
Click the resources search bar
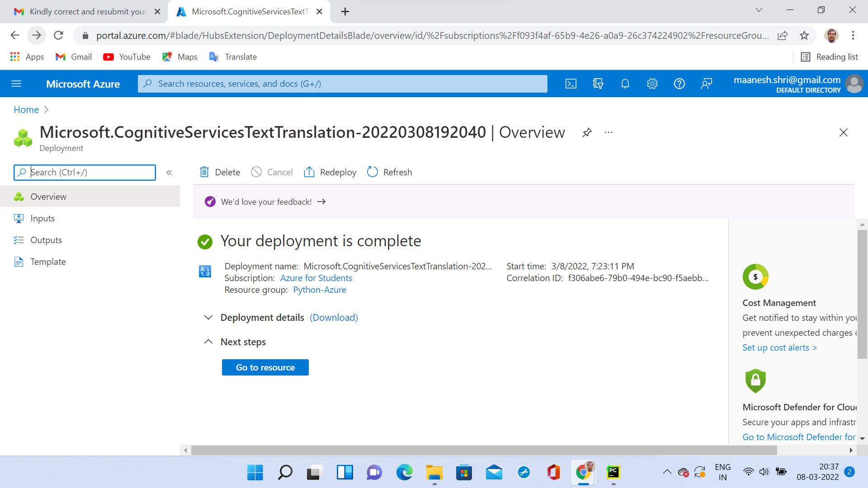[342, 84]
